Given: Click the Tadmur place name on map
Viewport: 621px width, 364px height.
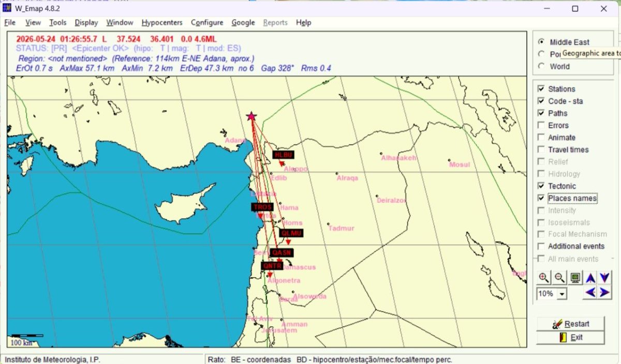Looking at the screenshot, I should pos(341,228).
